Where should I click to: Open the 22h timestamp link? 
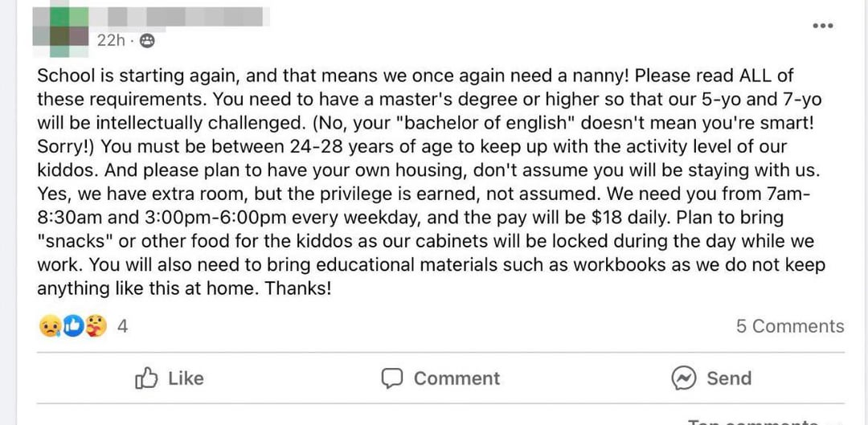tap(108, 40)
